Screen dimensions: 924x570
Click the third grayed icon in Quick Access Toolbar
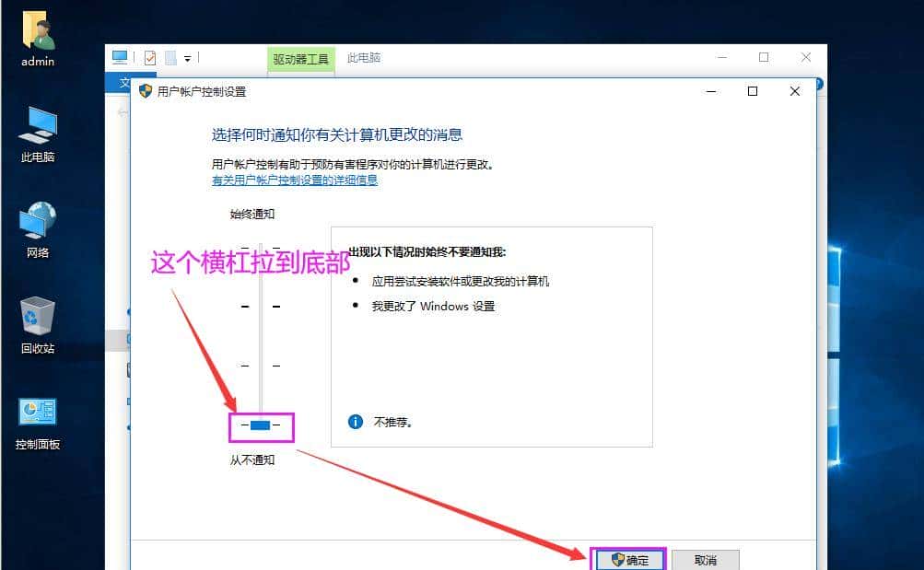(169, 56)
